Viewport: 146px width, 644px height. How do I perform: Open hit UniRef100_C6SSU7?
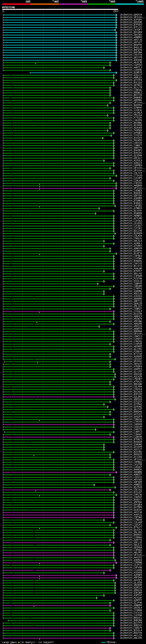coord(131,359)
